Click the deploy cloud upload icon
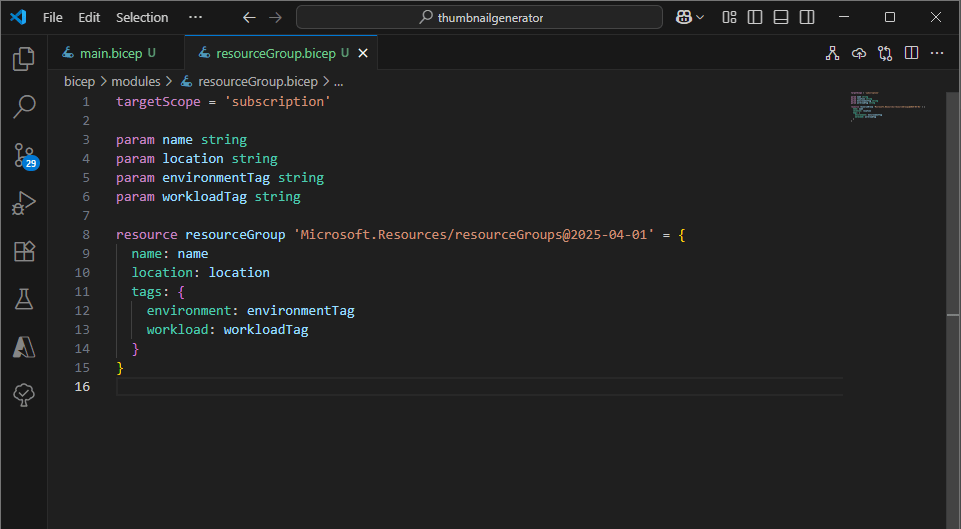The image size is (961, 529). click(x=858, y=53)
